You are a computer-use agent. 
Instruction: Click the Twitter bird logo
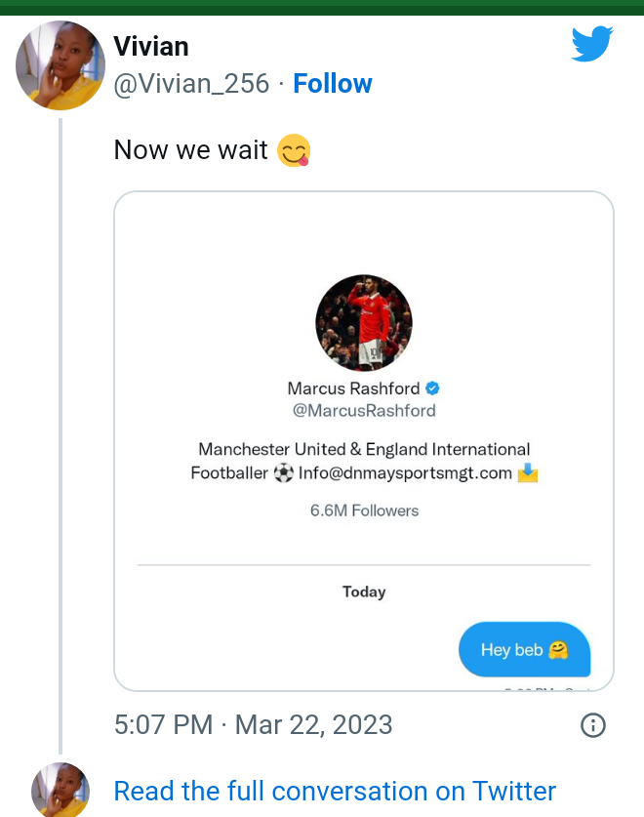(x=591, y=45)
